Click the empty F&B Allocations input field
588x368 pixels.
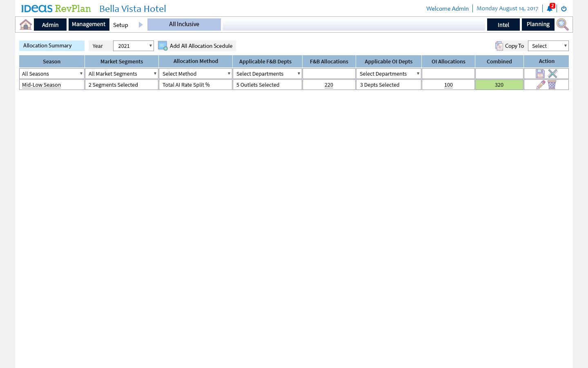329,74
